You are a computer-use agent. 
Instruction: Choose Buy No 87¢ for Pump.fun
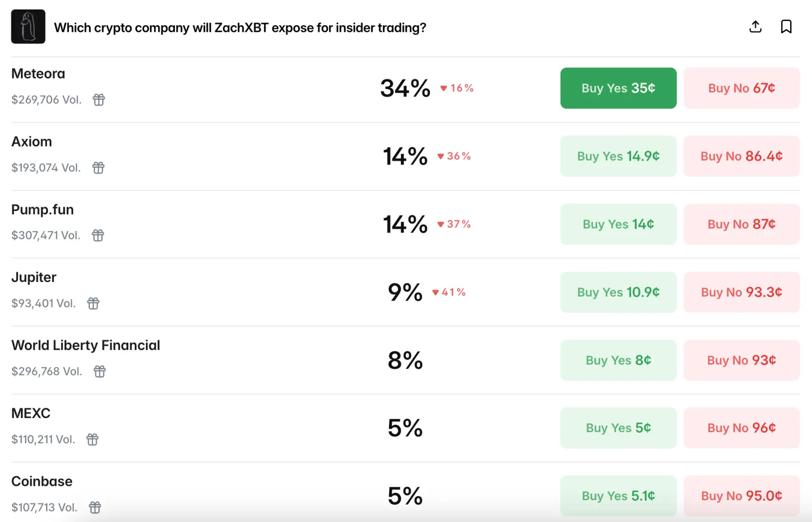coord(741,224)
